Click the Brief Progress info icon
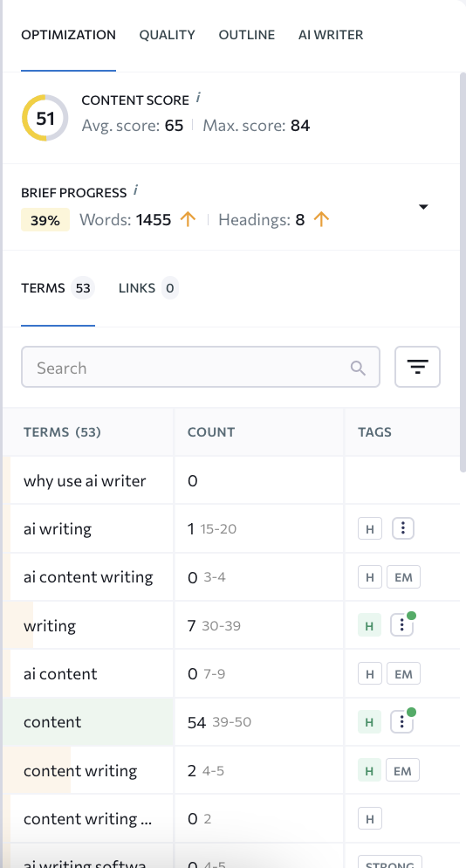 pos(135,191)
